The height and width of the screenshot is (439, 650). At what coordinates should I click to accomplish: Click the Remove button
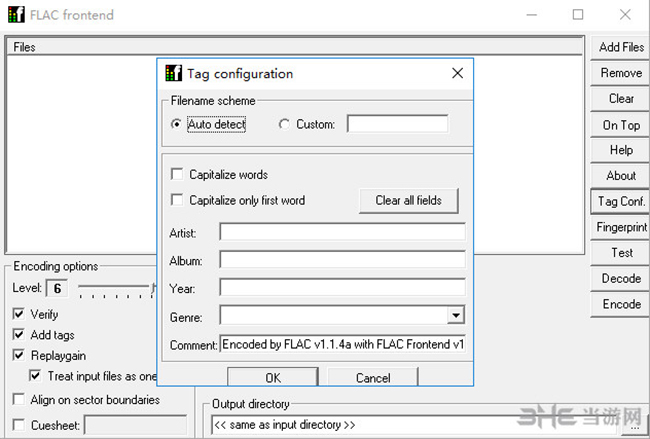coord(621,73)
